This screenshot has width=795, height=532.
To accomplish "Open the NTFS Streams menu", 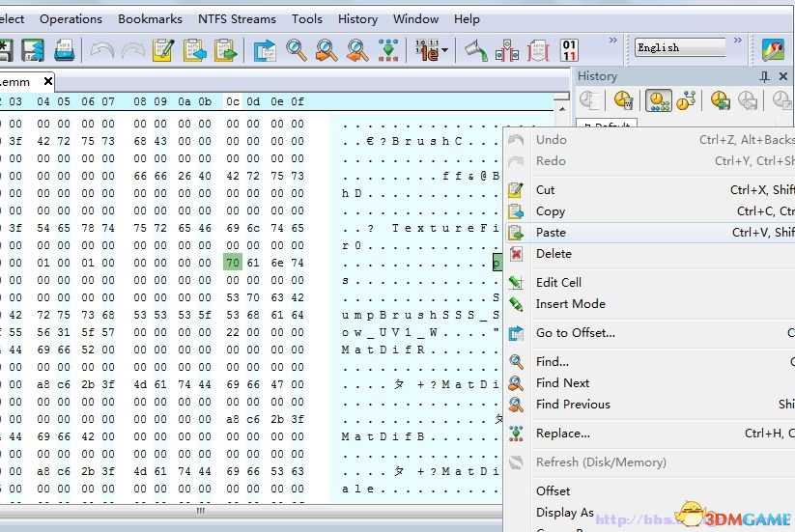I will pyautogui.click(x=237, y=18).
